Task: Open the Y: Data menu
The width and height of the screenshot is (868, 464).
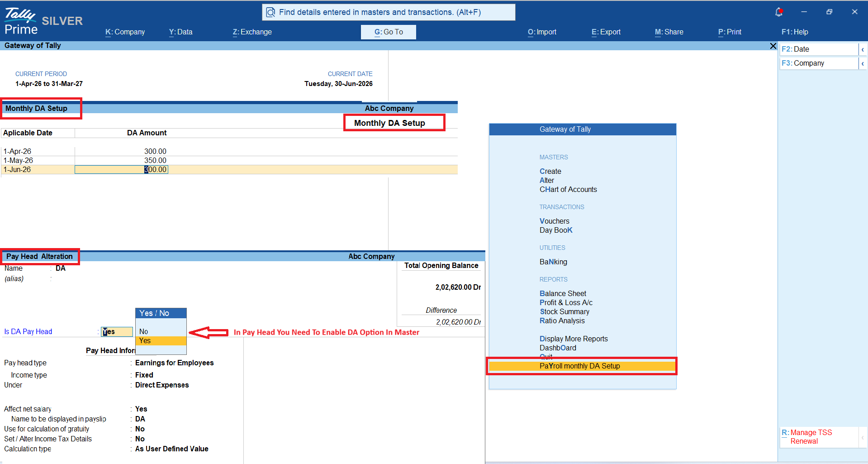Action: [181, 32]
